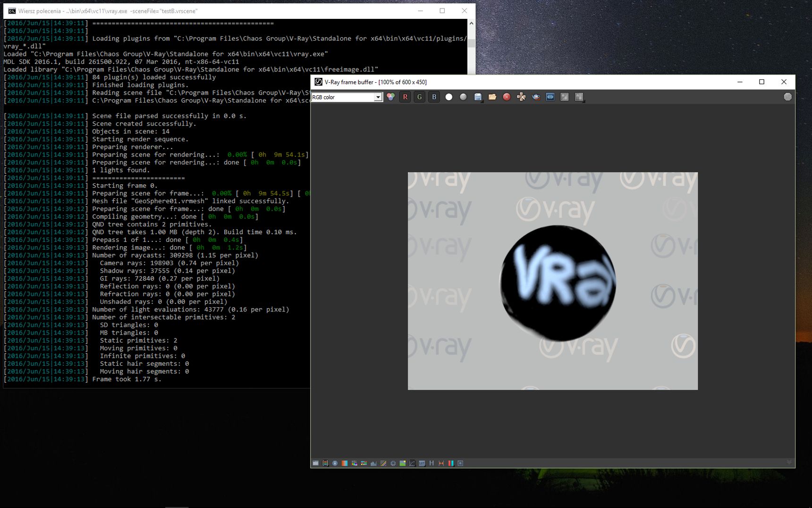Click 'Starting frame 0.' console line
This screenshot has width=812, height=508.
click(x=125, y=186)
